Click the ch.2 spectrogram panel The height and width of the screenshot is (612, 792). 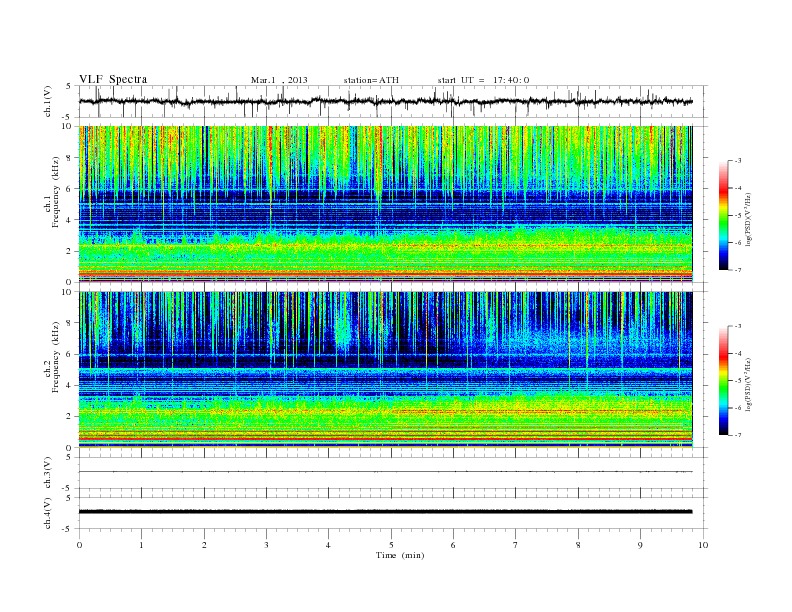385,369
